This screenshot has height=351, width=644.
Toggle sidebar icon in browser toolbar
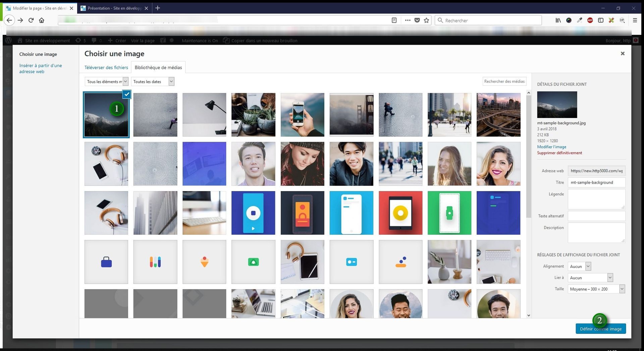[601, 20]
